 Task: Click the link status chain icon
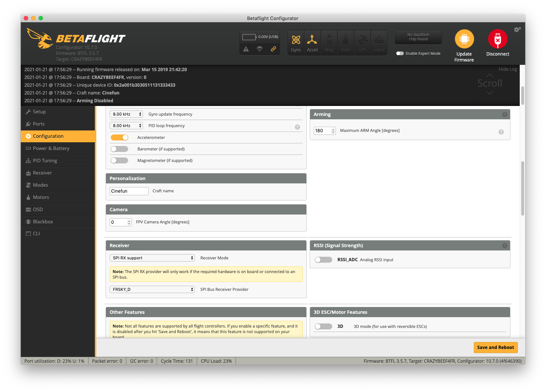click(273, 49)
